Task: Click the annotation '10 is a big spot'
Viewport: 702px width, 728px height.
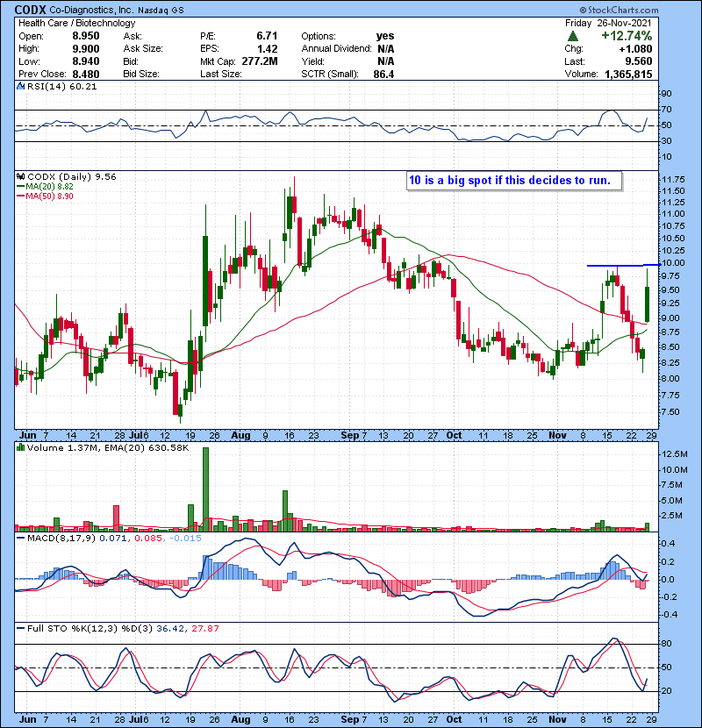Action: point(510,180)
